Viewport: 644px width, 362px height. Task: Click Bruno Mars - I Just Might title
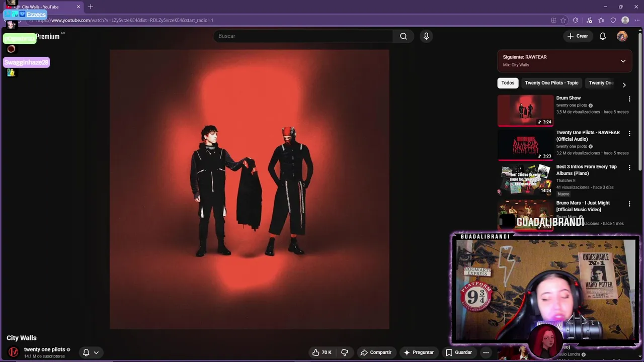coord(583,206)
